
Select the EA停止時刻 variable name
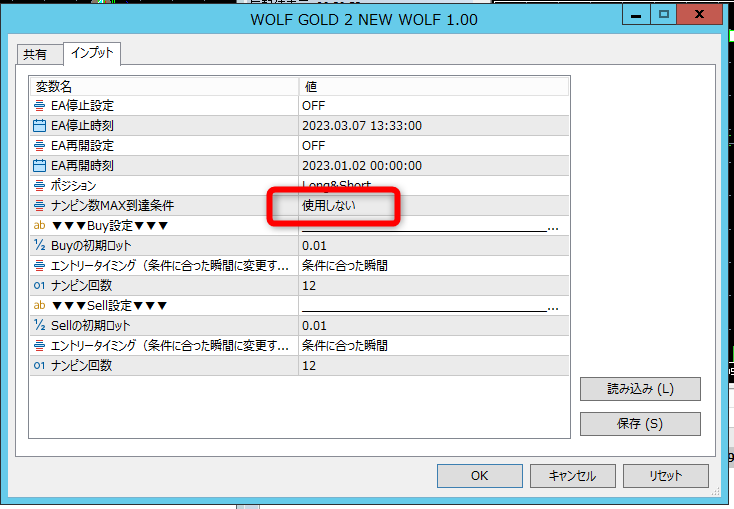click(x=82, y=125)
